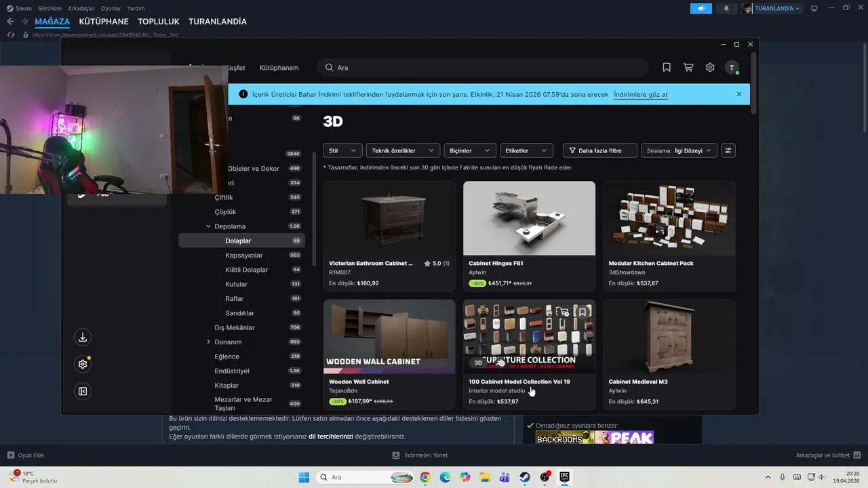The width and height of the screenshot is (868, 488).
Task: Open the Etiketler filter dropdown
Action: (x=526, y=150)
